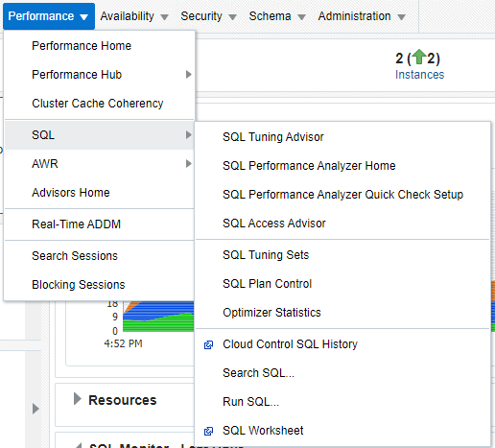Open Cloud Control SQL History
Viewport: 495px width, 448px height.
(x=342, y=344)
